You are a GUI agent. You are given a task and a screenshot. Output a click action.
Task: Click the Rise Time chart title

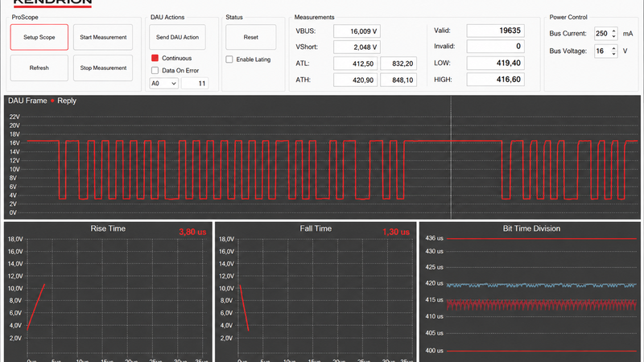(x=108, y=228)
